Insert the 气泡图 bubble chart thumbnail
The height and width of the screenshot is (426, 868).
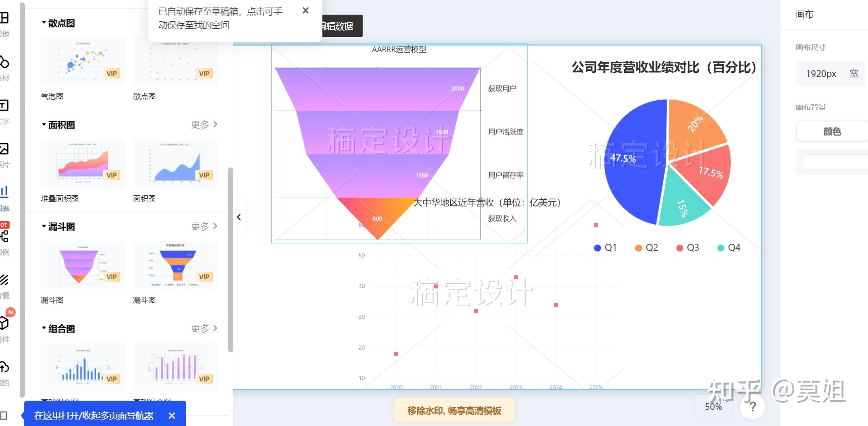click(x=83, y=61)
